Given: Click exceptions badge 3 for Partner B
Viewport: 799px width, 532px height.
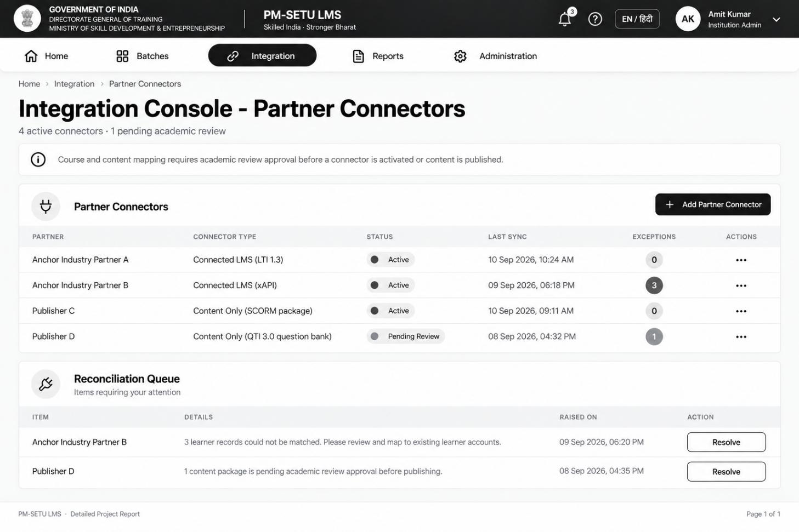Looking at the screenshot, I should pos(654,285).
